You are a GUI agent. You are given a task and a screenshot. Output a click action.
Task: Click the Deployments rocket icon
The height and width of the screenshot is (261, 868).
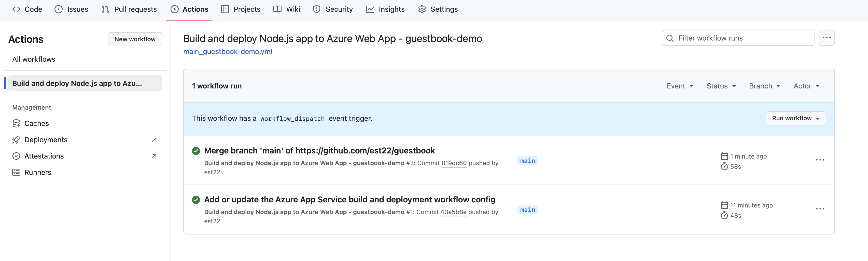(x=16, y=140)
